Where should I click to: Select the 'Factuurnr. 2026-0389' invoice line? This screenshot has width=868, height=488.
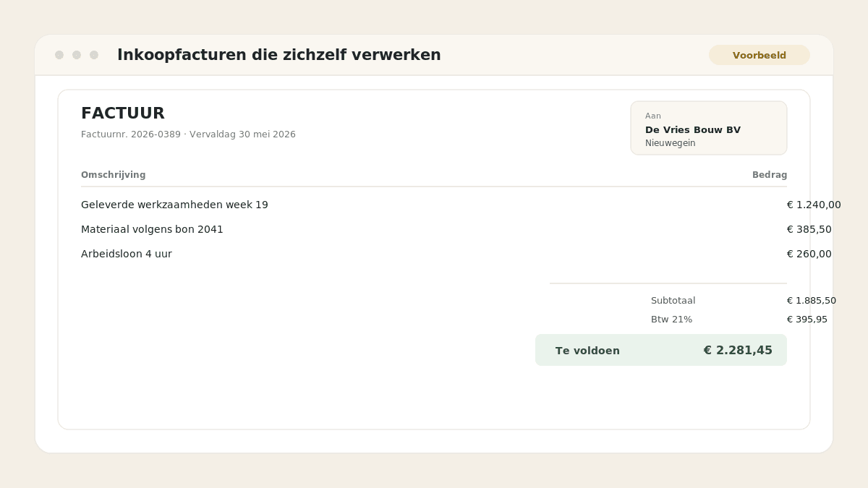tap(188, 134)
